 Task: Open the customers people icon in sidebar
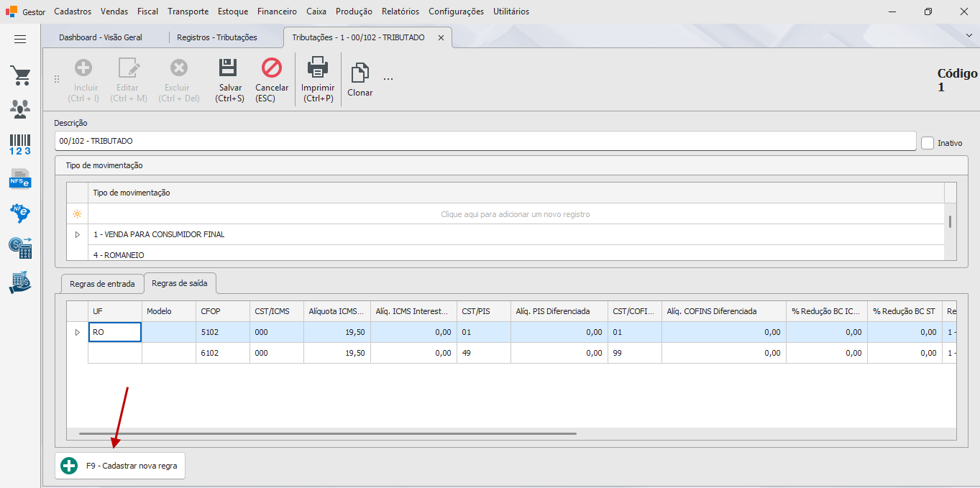click(20, 109)
